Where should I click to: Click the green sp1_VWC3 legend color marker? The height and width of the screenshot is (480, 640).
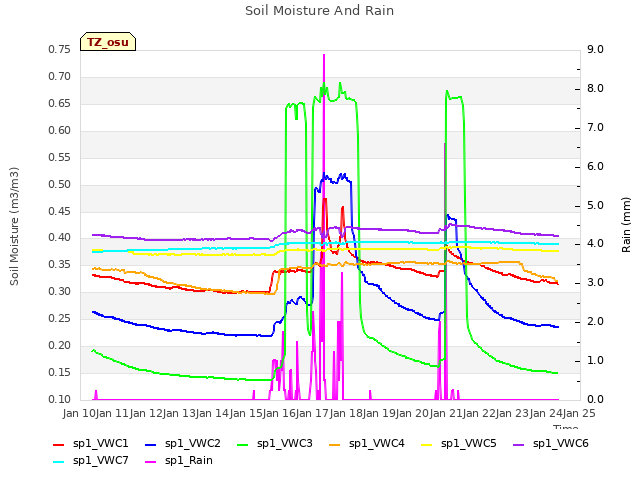243,444
